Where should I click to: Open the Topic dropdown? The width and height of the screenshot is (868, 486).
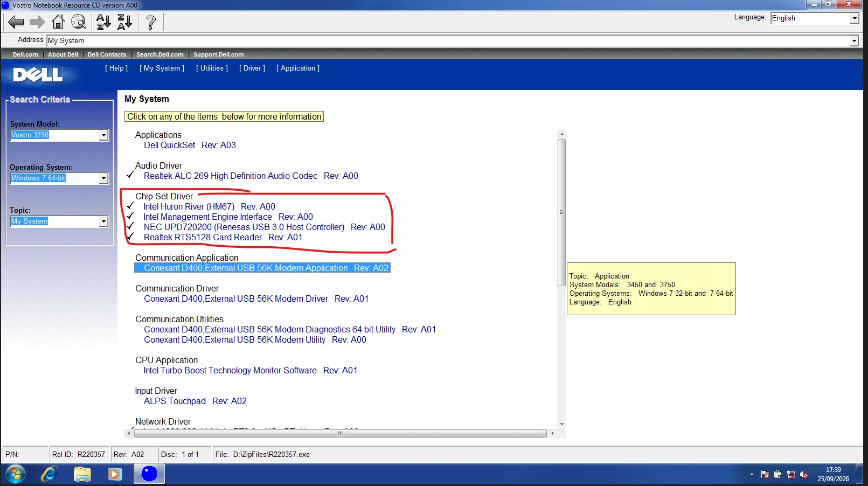point(103,221)
